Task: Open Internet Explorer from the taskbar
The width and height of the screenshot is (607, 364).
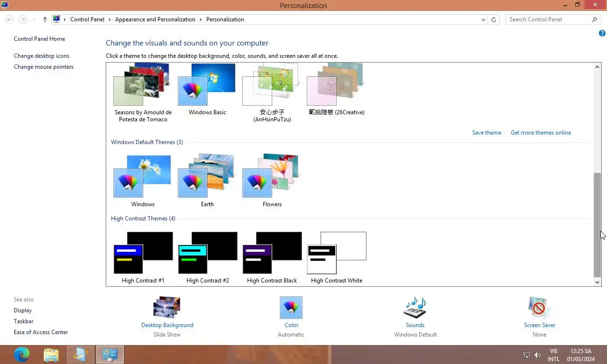Action: pos(81,355)
